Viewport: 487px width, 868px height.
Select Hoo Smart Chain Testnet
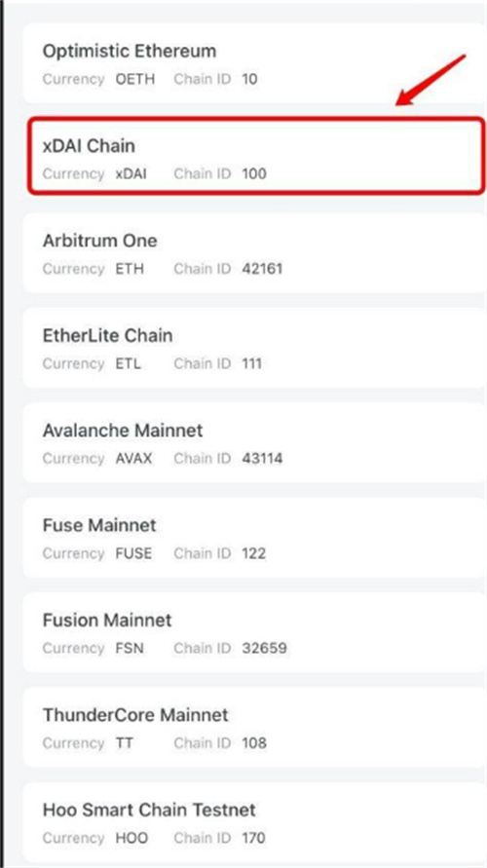click(254, 822)
